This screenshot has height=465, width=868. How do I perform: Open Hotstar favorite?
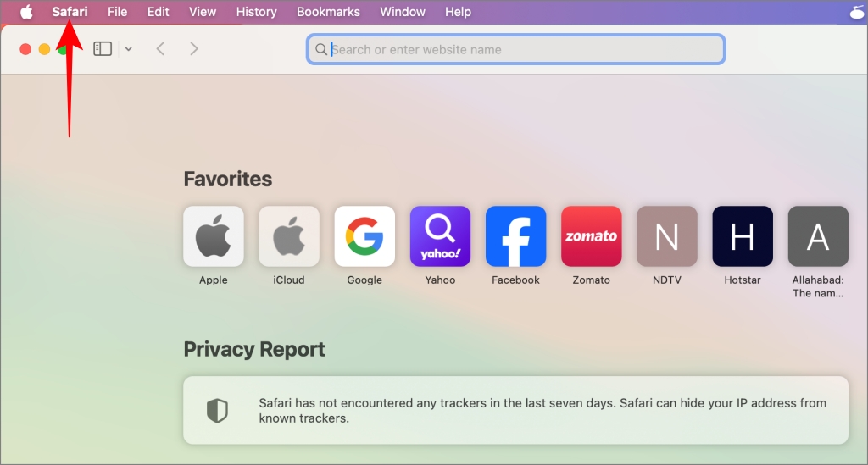[743, 236]
